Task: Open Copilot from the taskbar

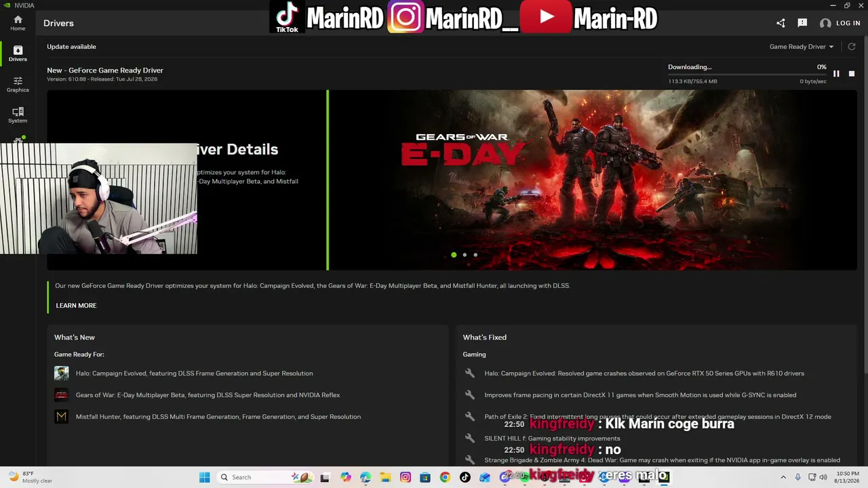Action: (x=346, y=477)
